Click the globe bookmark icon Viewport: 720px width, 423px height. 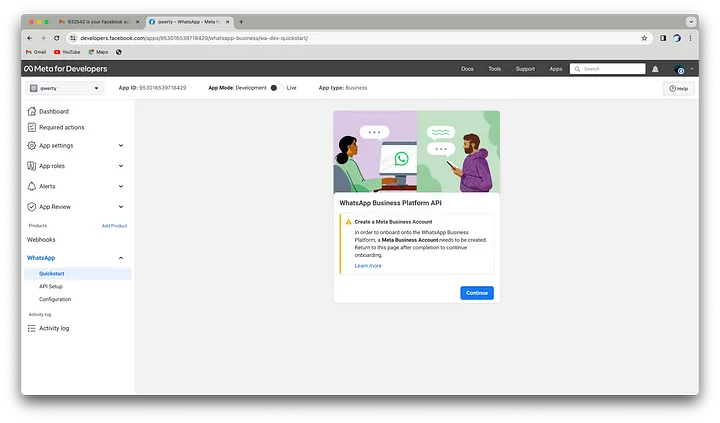pos(118,52)
